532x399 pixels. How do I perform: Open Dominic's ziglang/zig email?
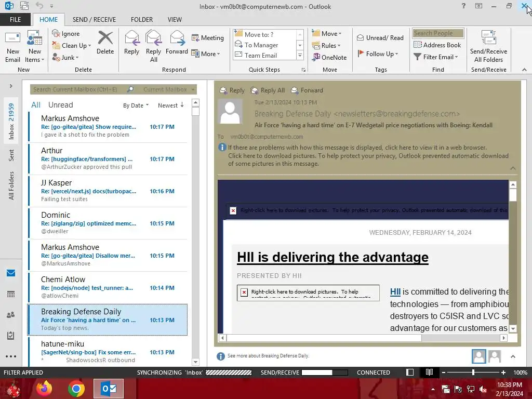point(108,223)
